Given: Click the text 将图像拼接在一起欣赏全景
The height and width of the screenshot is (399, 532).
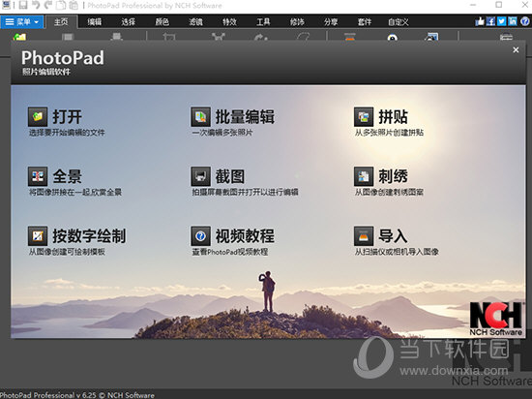Looking at the screenshot, I should pyautogui.click(x=75, y=192).
